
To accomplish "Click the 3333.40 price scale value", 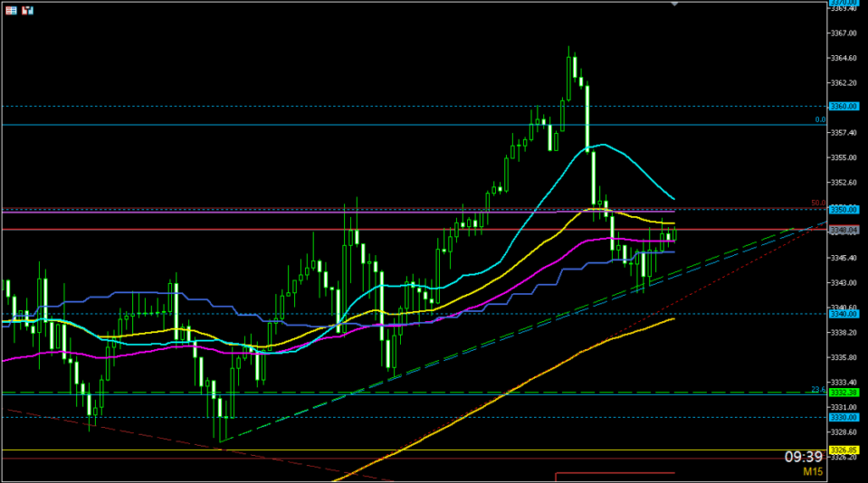I will (843, 382).
